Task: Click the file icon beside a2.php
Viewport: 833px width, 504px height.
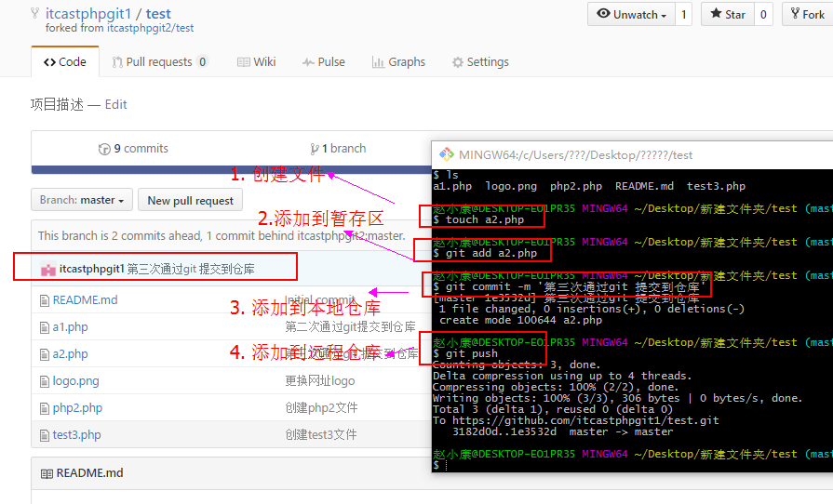Action: coord(45,355)
